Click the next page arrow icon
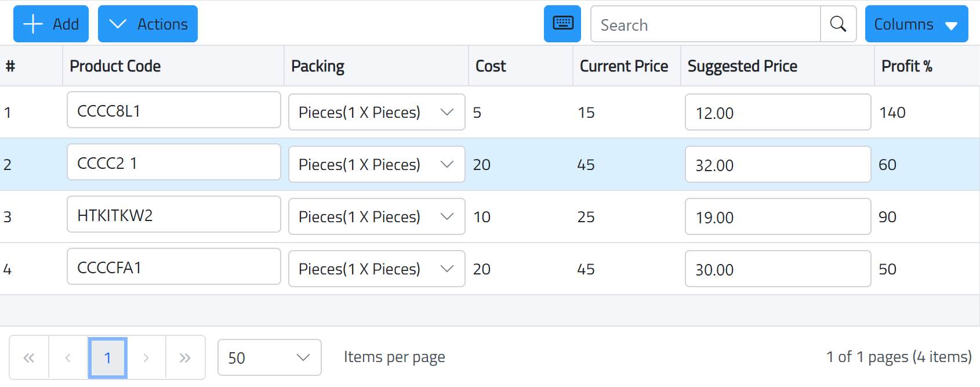The width and height of the screenshot is (980, 387). (146, 357)
